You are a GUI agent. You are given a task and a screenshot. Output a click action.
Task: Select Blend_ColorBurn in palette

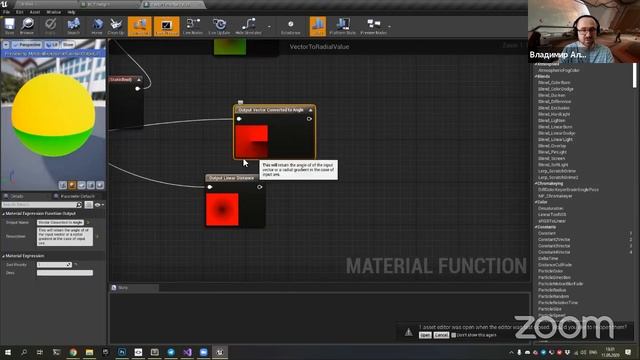[x=554, y=83]
